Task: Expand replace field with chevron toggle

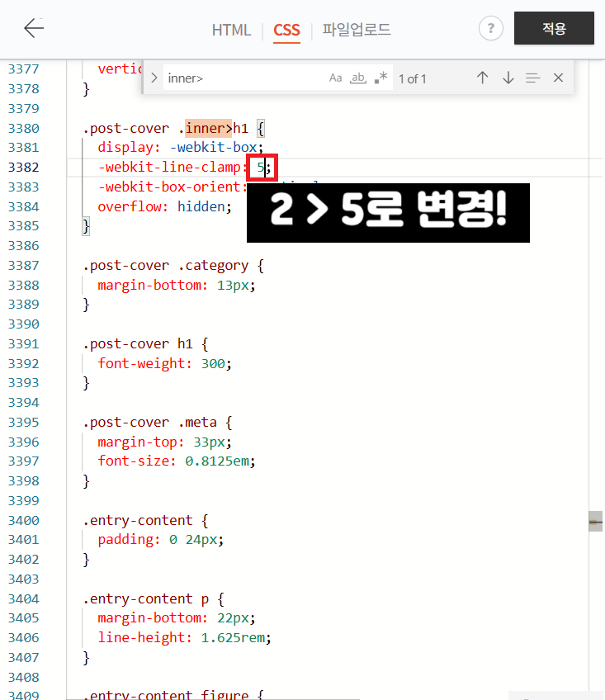Action: 154,78
